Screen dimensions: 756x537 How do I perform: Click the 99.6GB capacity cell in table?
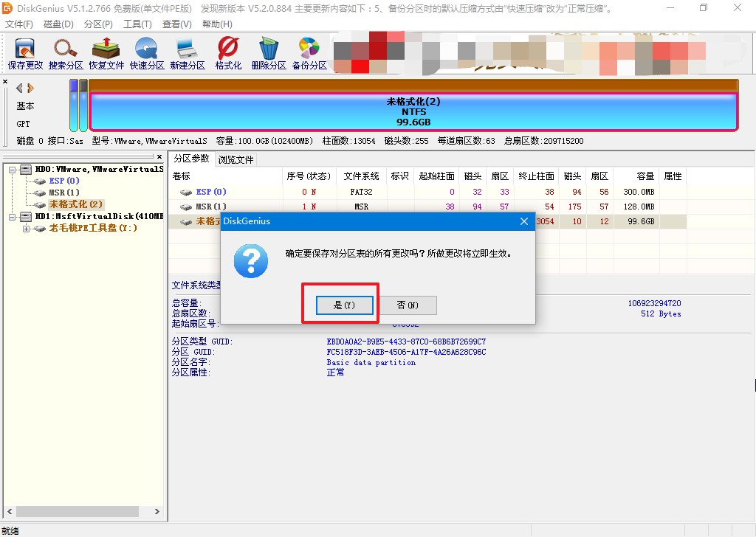click(641, 221)
